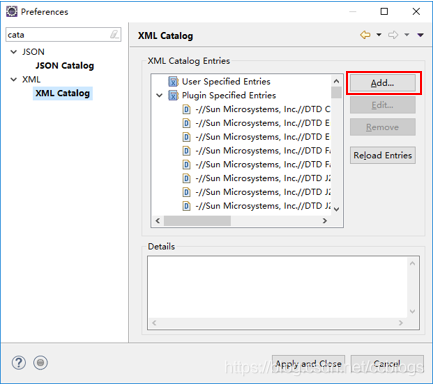Cancel the Preferences dialog
434x386 pixels.
[x=387, y=364]
